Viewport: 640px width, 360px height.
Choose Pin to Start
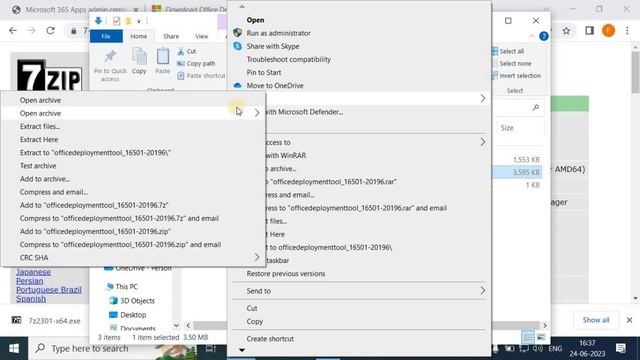pos(359,72)
